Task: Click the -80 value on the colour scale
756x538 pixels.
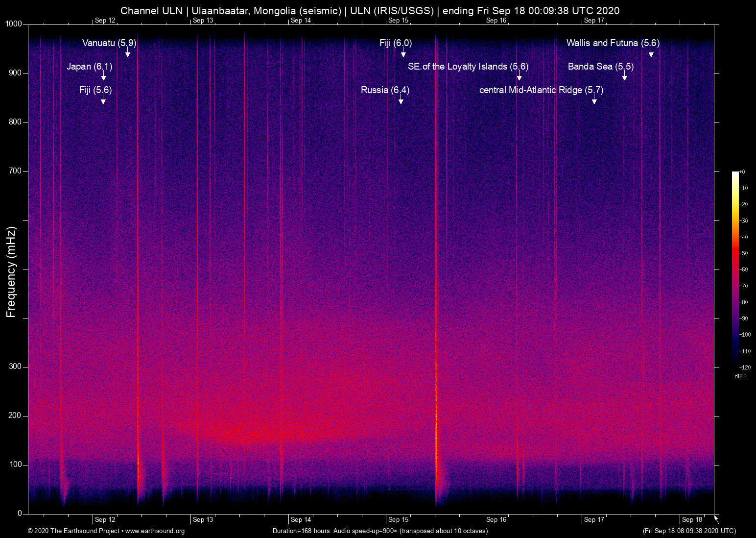Action: 743,302
